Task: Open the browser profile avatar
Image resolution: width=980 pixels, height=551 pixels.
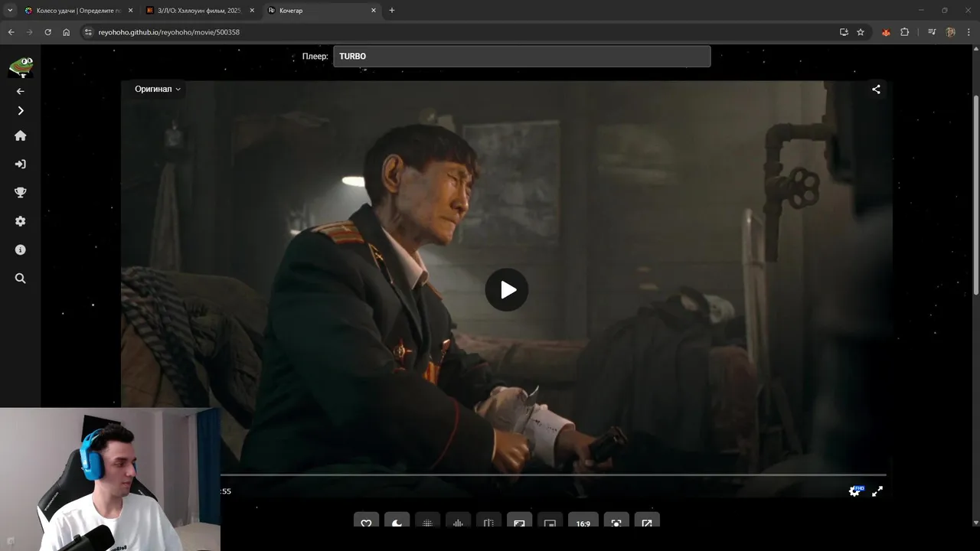Action: pos(950,32)
